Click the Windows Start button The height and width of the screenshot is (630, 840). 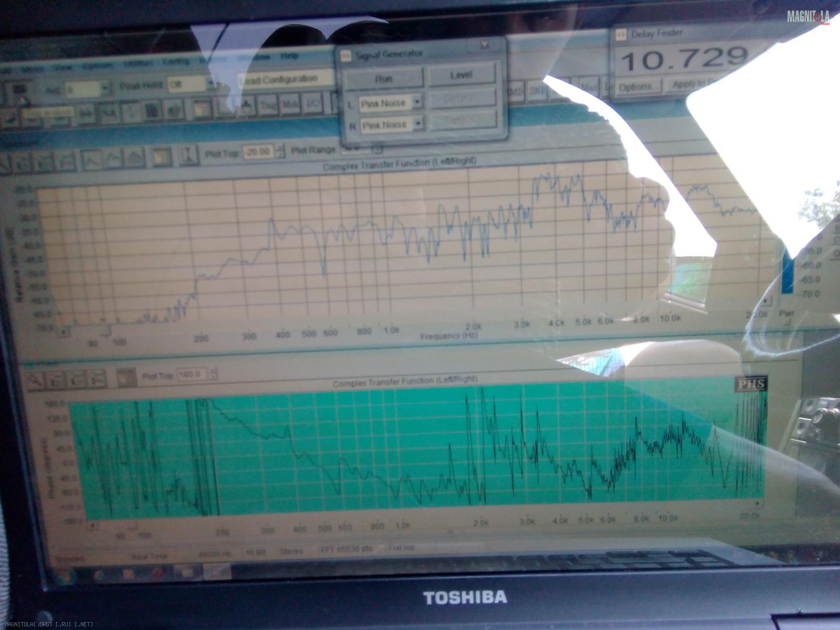[66, 576]
